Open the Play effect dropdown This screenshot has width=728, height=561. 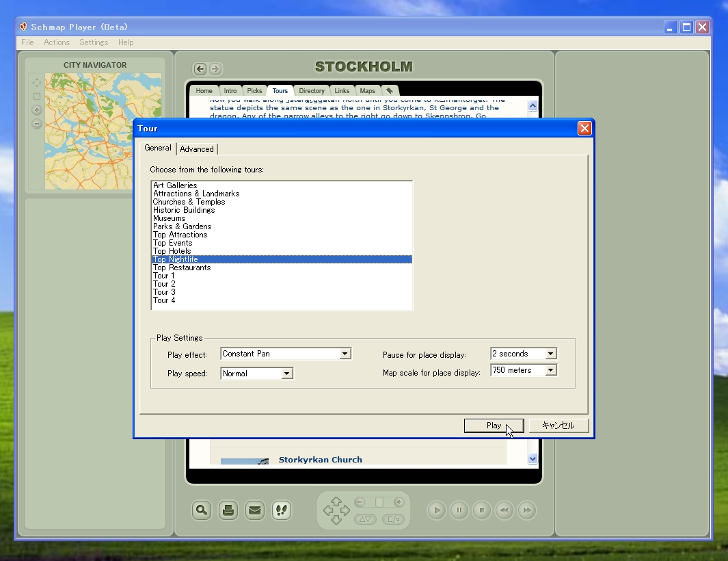[345, 354]
